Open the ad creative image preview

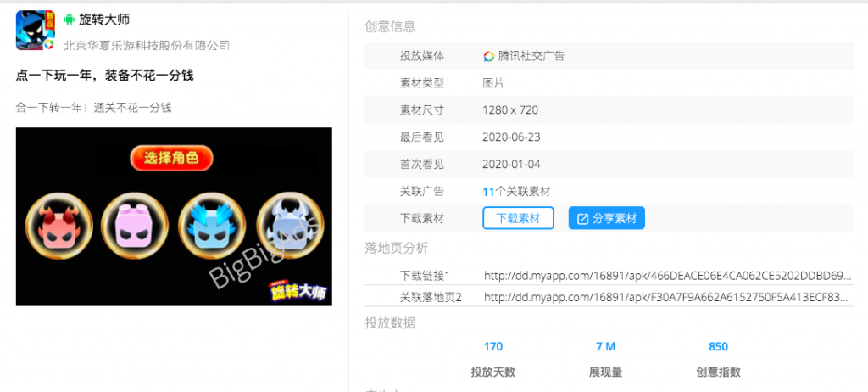pyautogui.click(x=174, y=217)
